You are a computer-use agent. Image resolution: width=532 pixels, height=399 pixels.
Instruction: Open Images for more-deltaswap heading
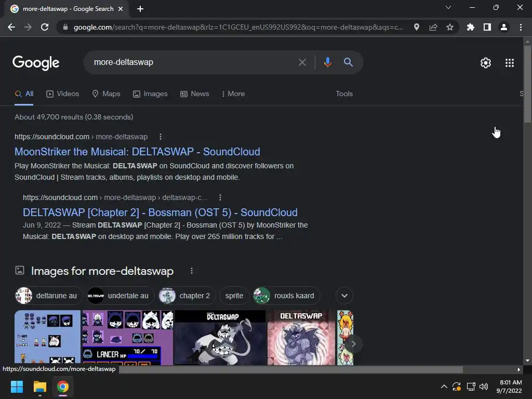coord(102,271)
